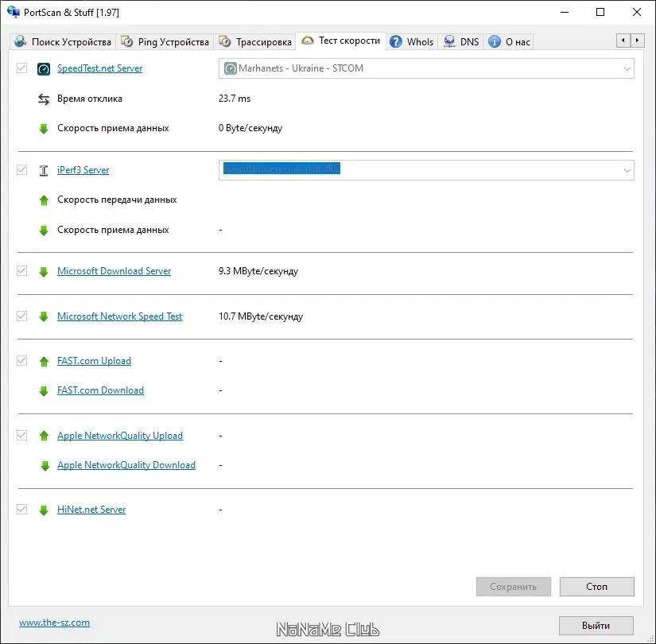The height and width of the screenshot is (644, 656).
Task: Click green down arrow beside iPerf3 receive speed
Action: point(44,230)
